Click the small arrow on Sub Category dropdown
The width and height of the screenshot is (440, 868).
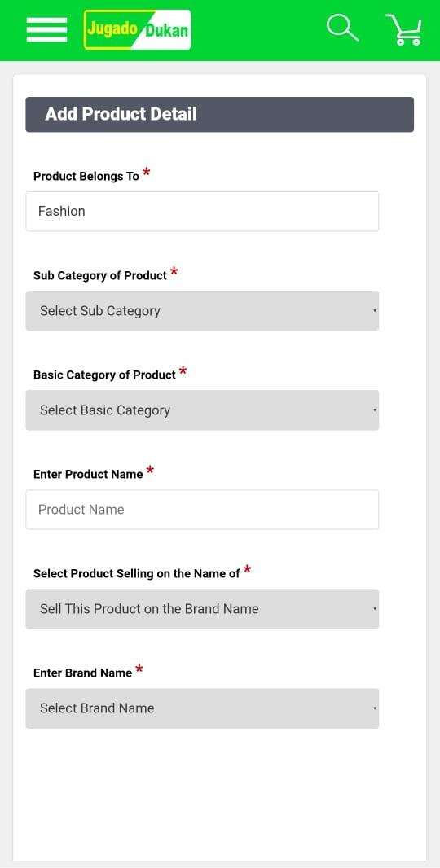pyautogui.click(x=375, y=311)
